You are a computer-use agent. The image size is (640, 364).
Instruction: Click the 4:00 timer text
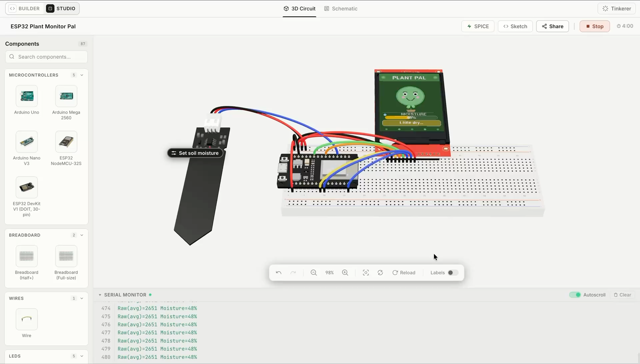[628, 26]
